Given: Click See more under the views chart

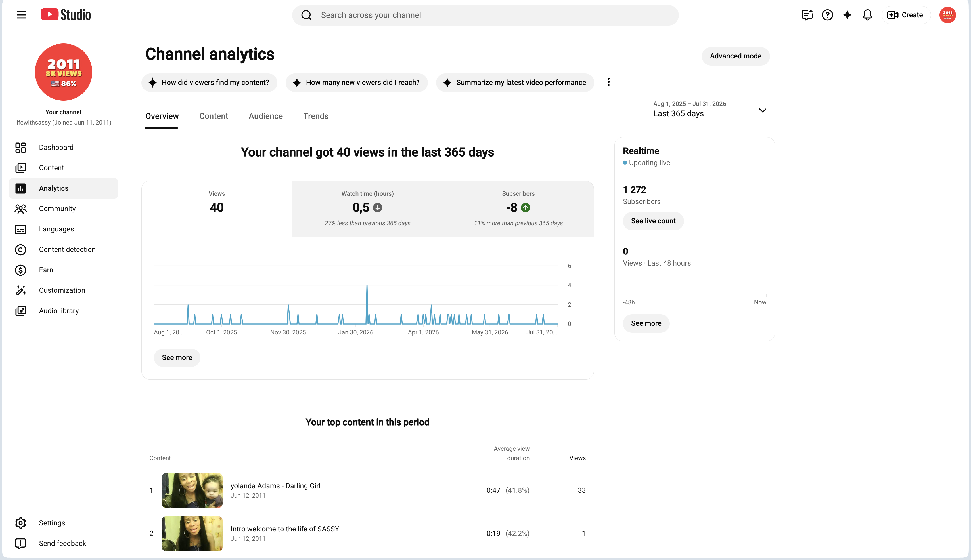Looking at the screenshot, I should pyautogui.click(x=177, y=358).
